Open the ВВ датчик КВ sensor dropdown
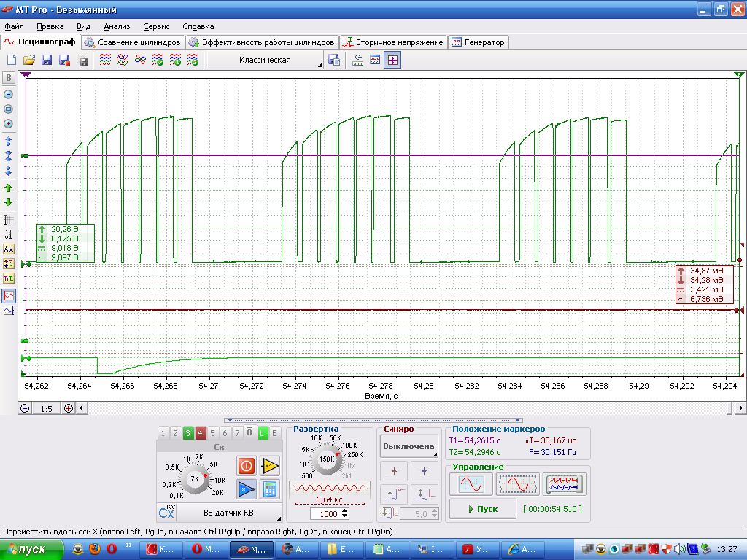This screenshot has height=560, width=747. point(228,513)
